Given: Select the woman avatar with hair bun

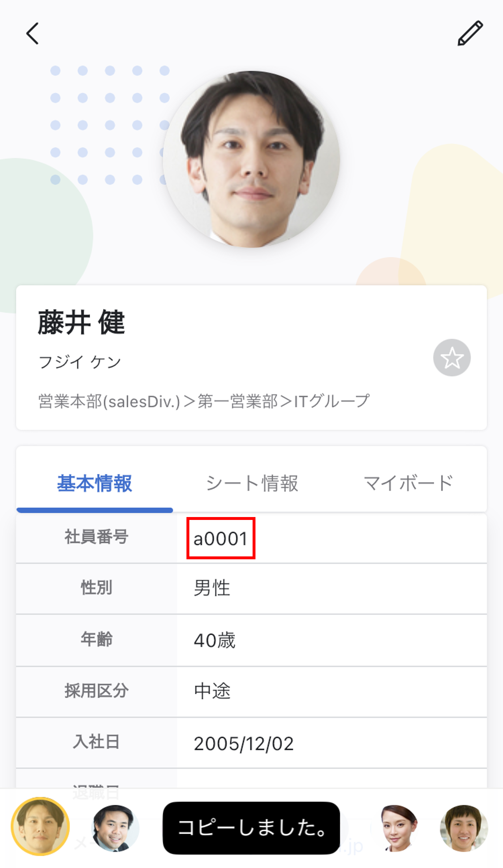Looking at the screenshot, I should (x=398, y=828).
